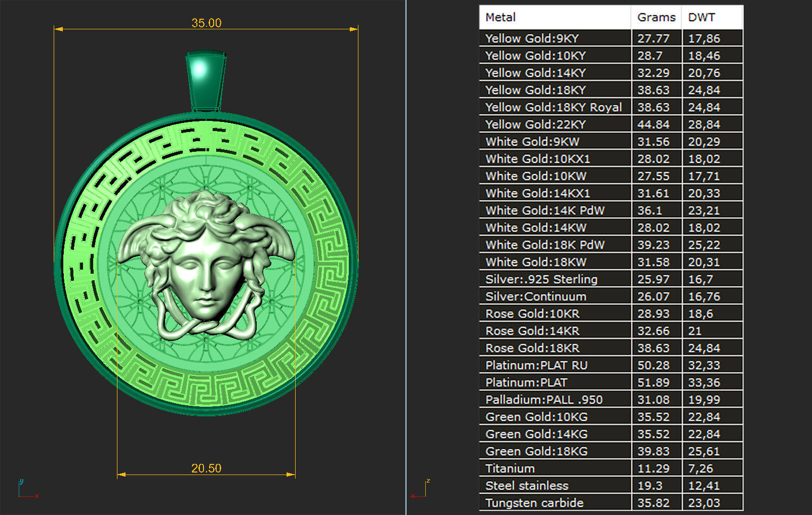Select the Tungsten carbide row
The width and height of the screenshot is (812, 515).
611,503
